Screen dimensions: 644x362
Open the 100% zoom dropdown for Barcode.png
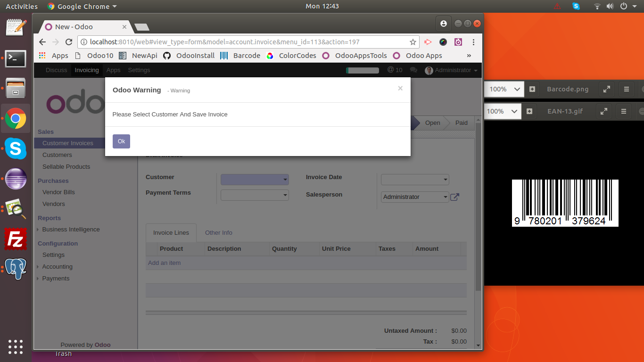point(504,89)
